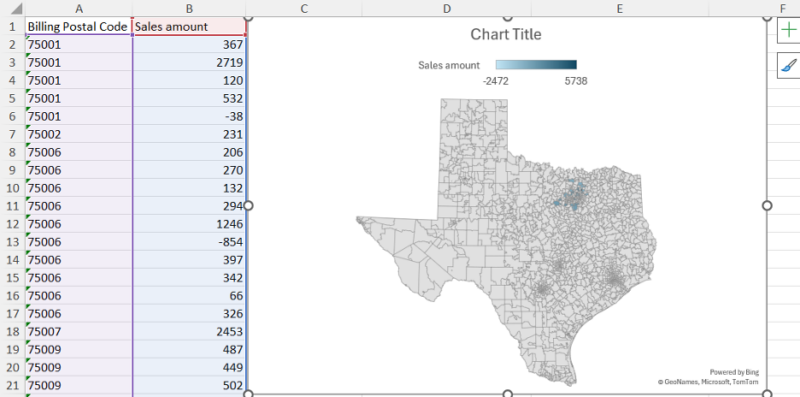Click the Select All corner triangle
Image resolution: width=800 pixels, height=397 pixels.
coord(14,9)
